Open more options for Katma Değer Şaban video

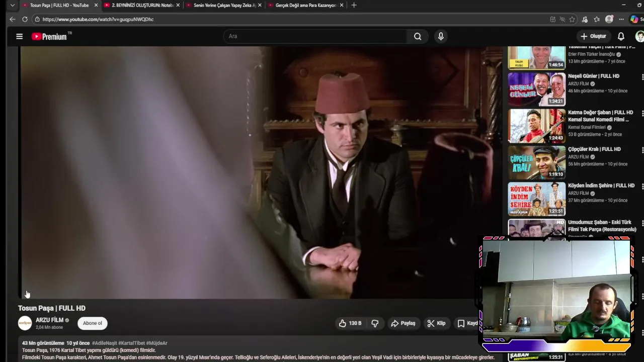[x=642, y=114]
